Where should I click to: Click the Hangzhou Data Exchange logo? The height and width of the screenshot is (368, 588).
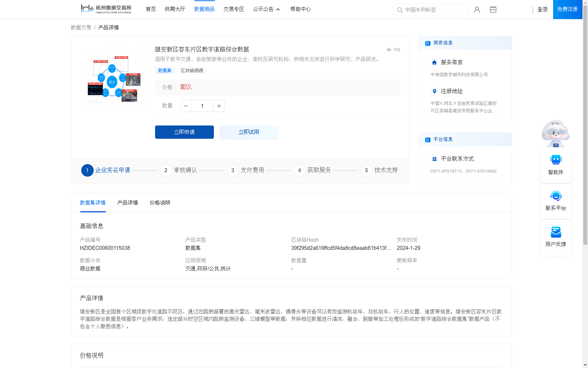(106, 9)
